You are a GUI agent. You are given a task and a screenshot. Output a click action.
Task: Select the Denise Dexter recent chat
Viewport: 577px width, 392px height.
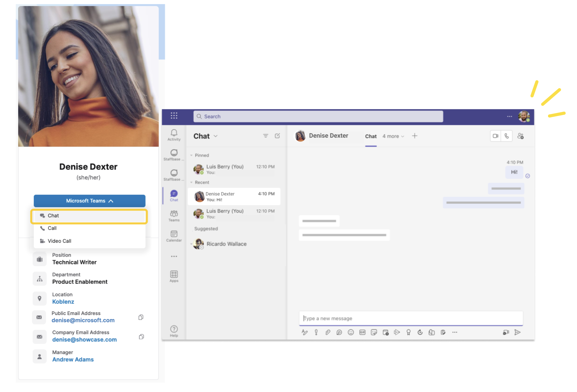(234, 196)
